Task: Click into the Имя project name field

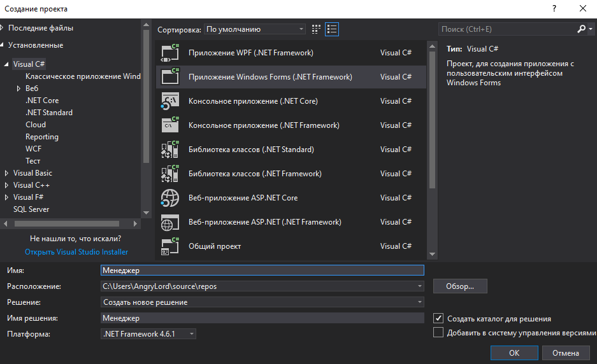Action: point(263,270)
